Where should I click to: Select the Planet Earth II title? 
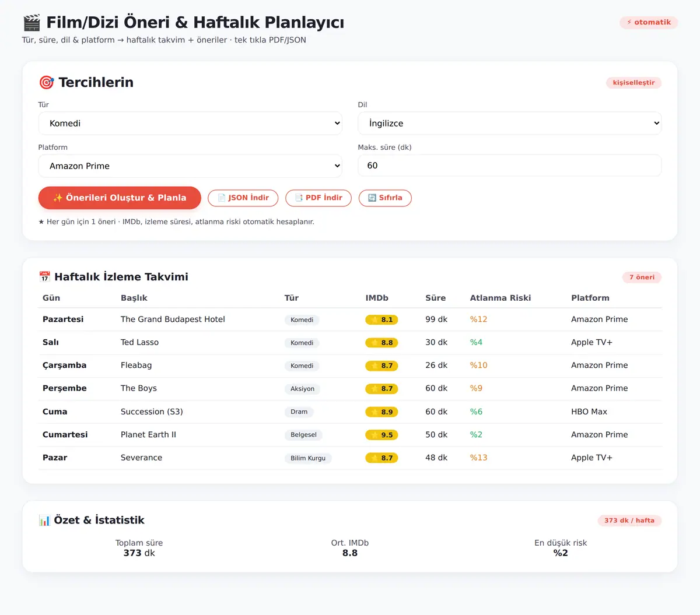pyautogui.click(x=148, y=434)
